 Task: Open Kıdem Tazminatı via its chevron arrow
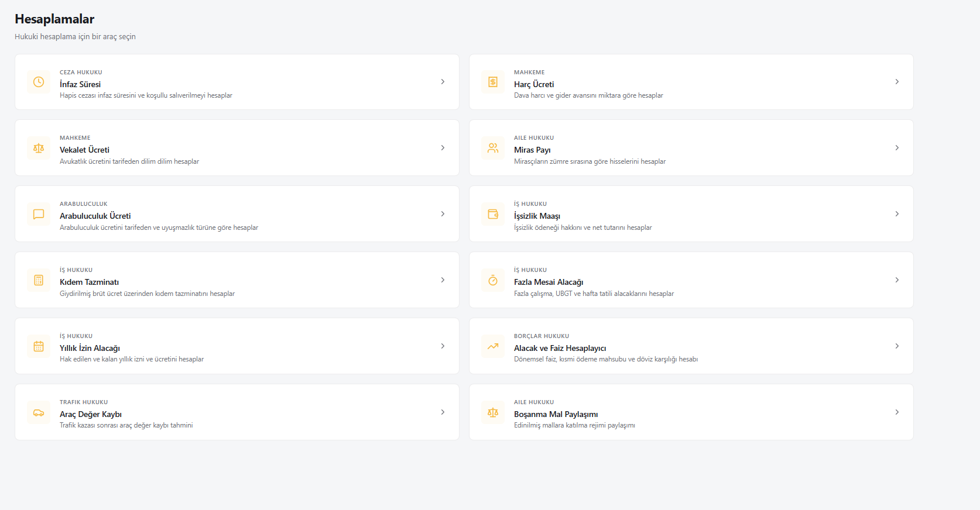(443, 280)
